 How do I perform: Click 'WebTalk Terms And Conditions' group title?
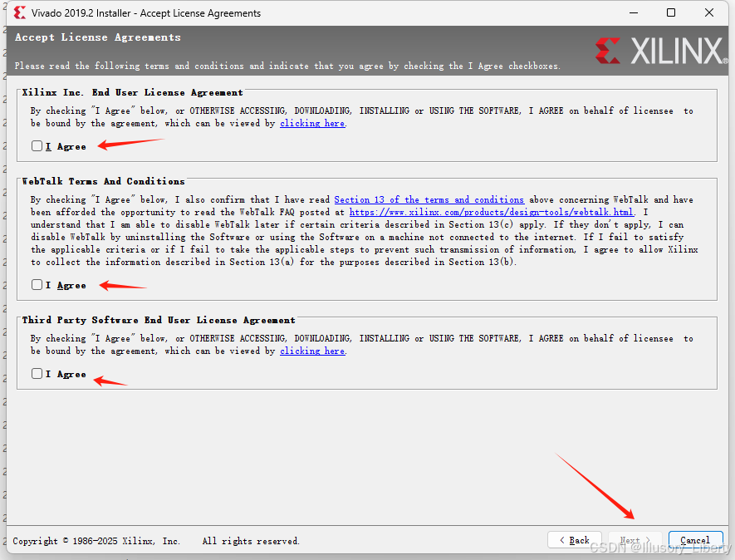pyautogui.click(x=103, y=181)
